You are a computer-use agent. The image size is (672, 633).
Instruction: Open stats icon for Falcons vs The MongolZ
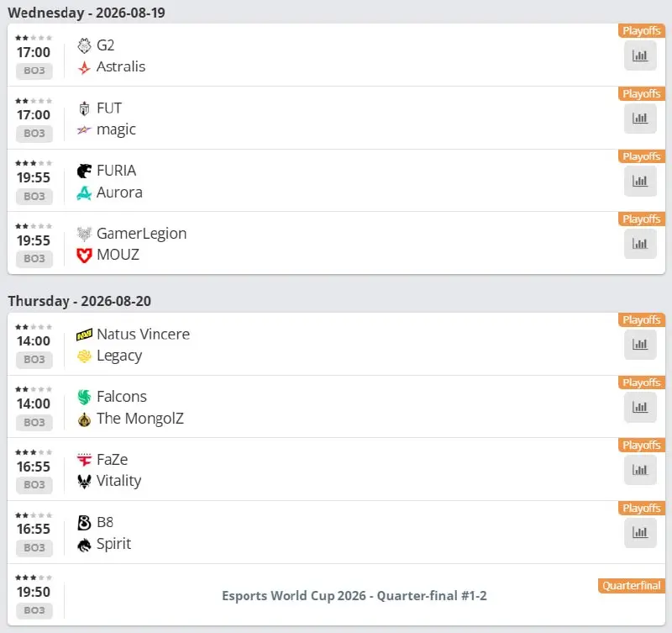tap(640, 408)
